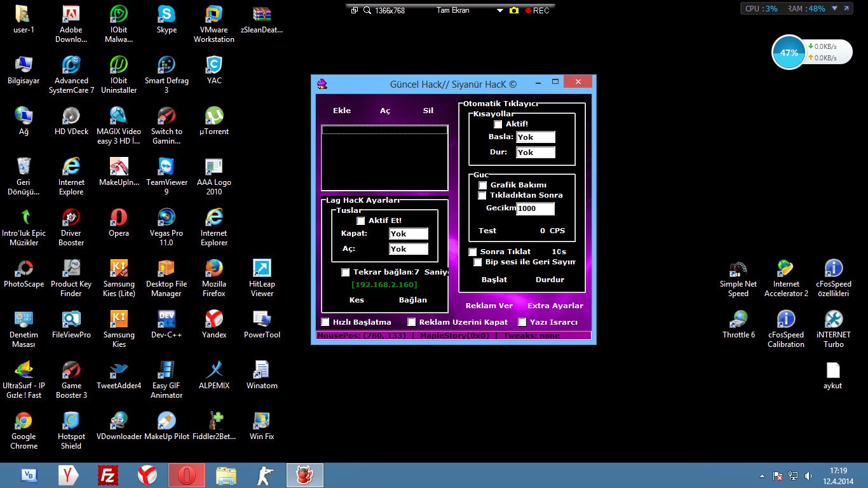The width and height of the screenshot is (868, 488).
Task: Open PhotoScape desktop icon
Action: coord(24,273)
